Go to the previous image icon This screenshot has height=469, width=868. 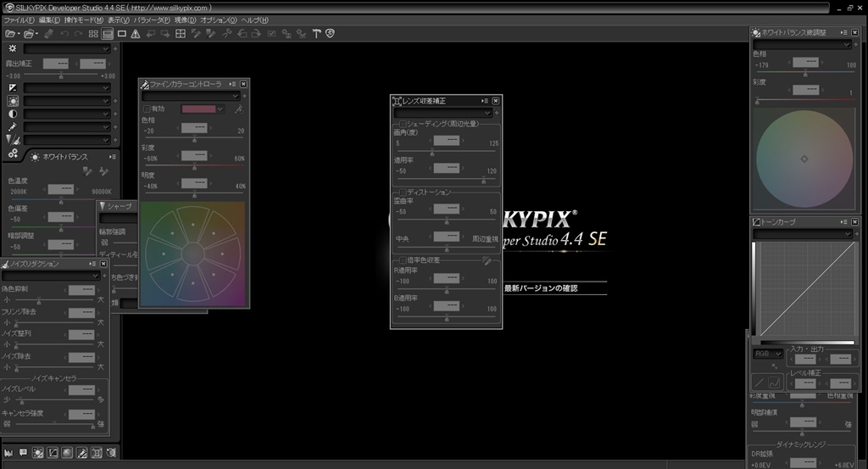coord(151,34)
